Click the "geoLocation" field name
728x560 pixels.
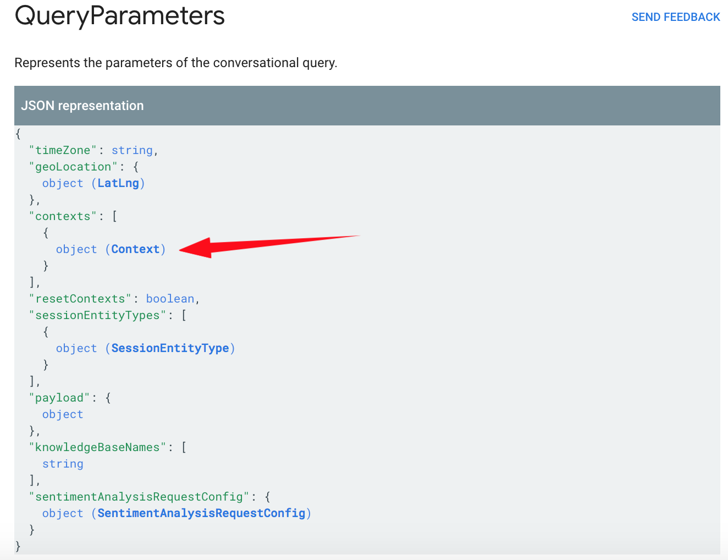[x=73, y=167]
